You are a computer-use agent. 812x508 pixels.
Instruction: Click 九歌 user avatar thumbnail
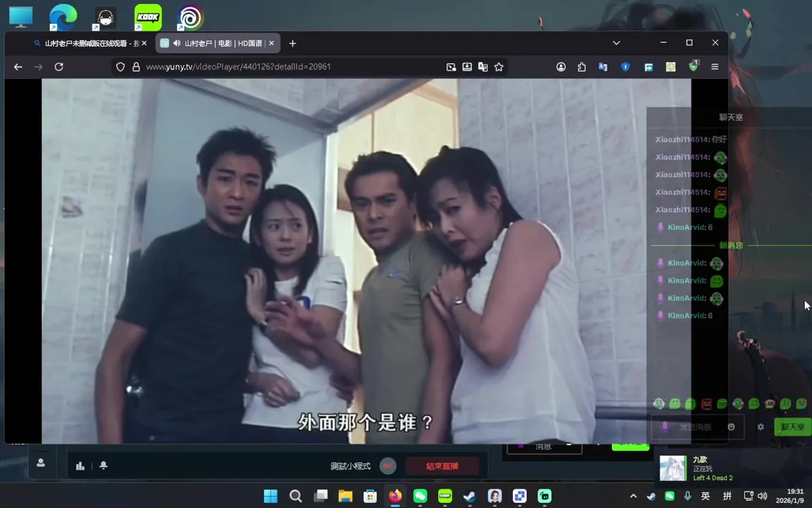672,468
